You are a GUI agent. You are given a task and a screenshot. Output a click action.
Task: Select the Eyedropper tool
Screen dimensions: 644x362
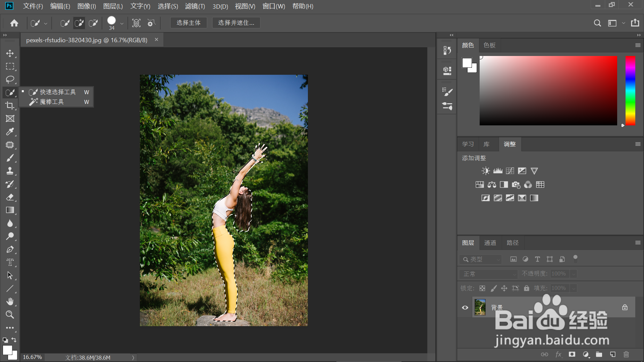pyautogui.click(x=10, y=132)
